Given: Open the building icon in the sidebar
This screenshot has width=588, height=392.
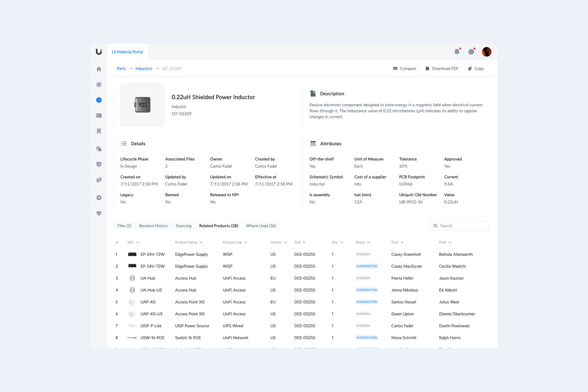Looking at the screenshot, I should pyautogui.click(x=99, y=131).
